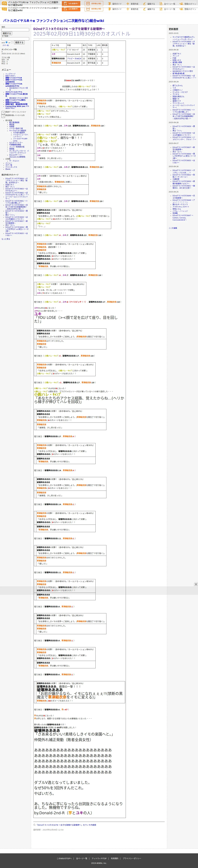Select the 'and' tag search radio button
Screen dimensions: 198x868
pyautogui.click(x=6, y=42)
